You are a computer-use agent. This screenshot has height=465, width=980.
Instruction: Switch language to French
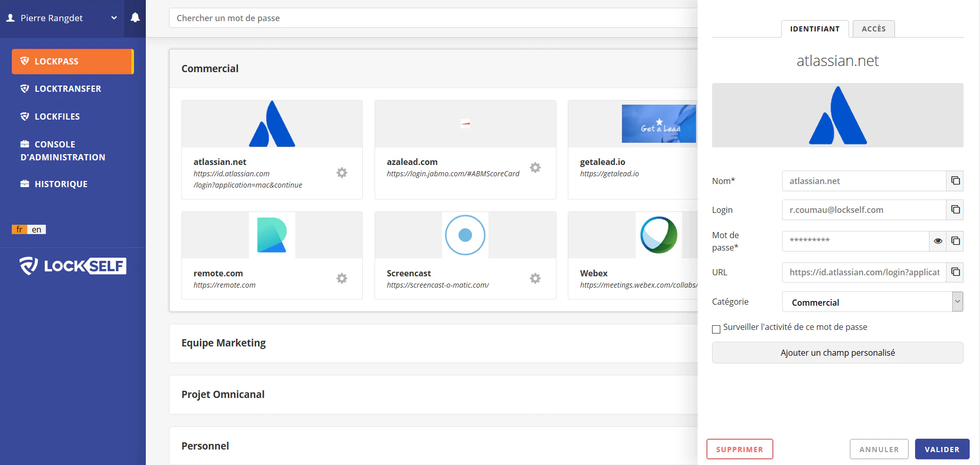20,229
